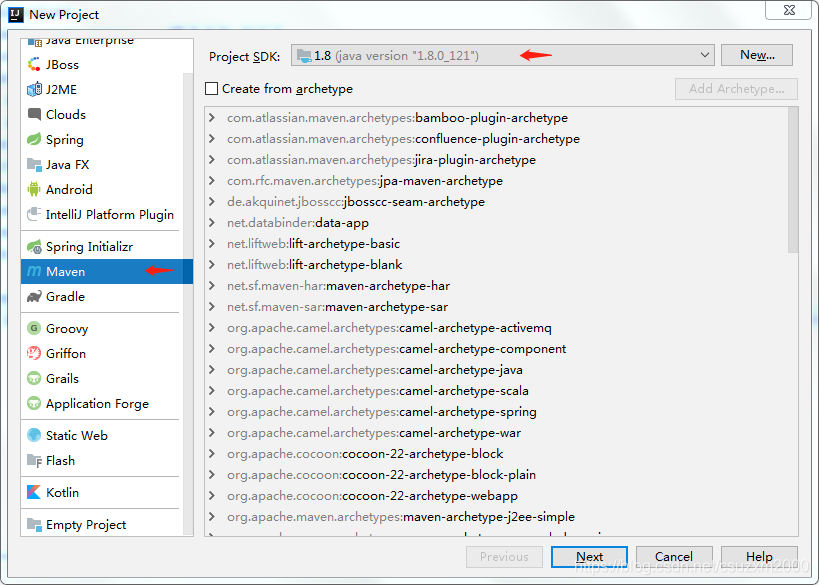The width and height of the screenshot is (819, 585).
Task: Click the Griffon icon
Action: point(34,353)
